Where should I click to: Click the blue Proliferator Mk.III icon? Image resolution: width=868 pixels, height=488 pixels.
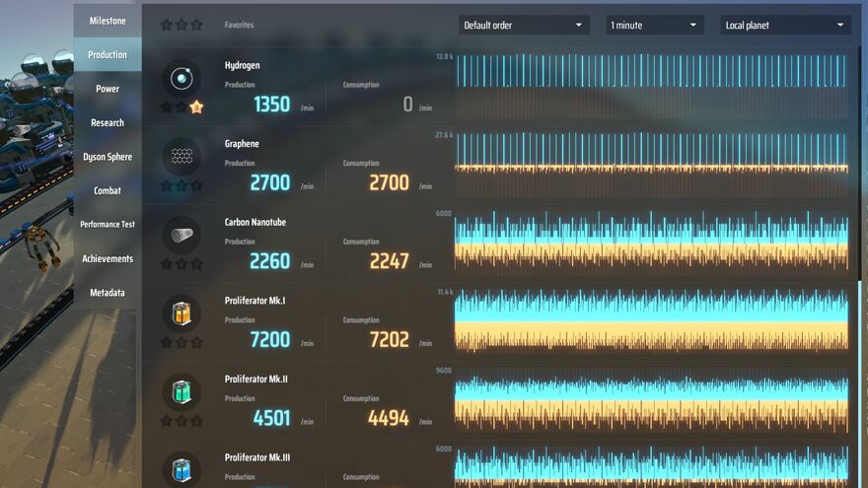tap(181, 468)
